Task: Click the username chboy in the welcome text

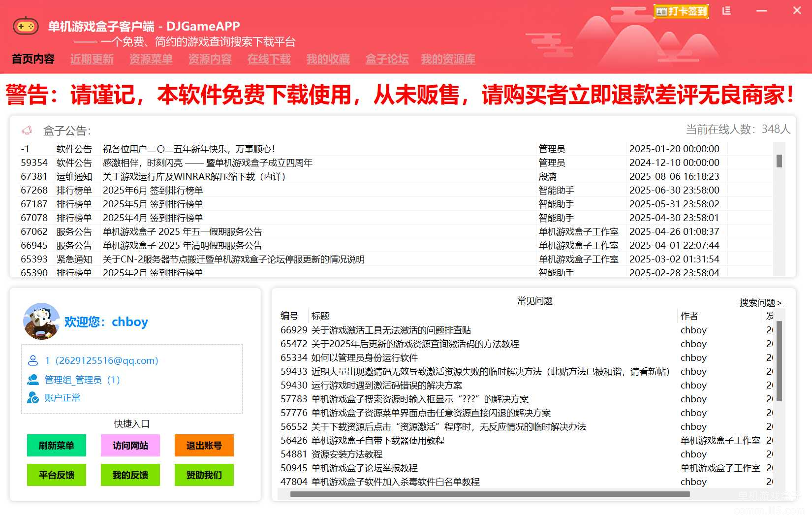Action: click(130, 322)
